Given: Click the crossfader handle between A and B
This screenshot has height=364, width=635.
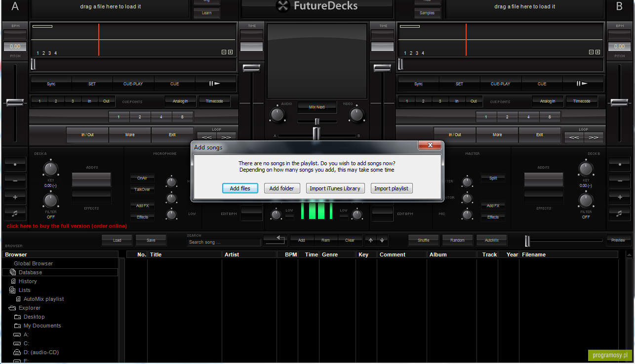Looking at the screenshot, I should point(317,135).
